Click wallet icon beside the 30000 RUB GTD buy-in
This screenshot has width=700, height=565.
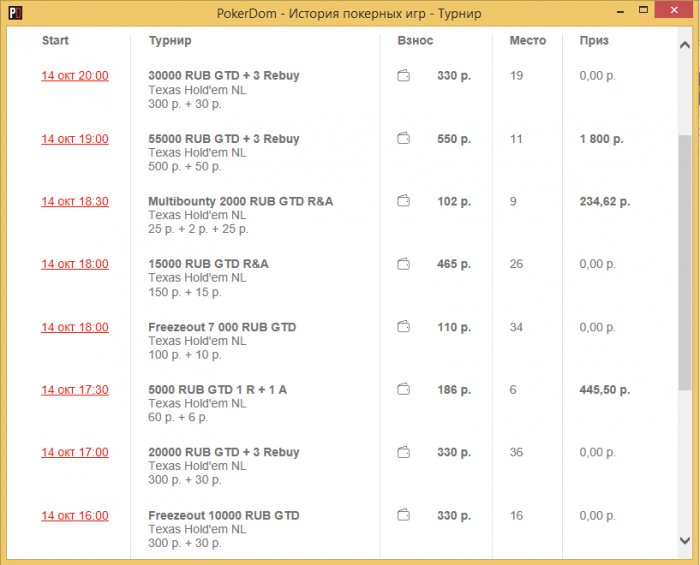404,76
